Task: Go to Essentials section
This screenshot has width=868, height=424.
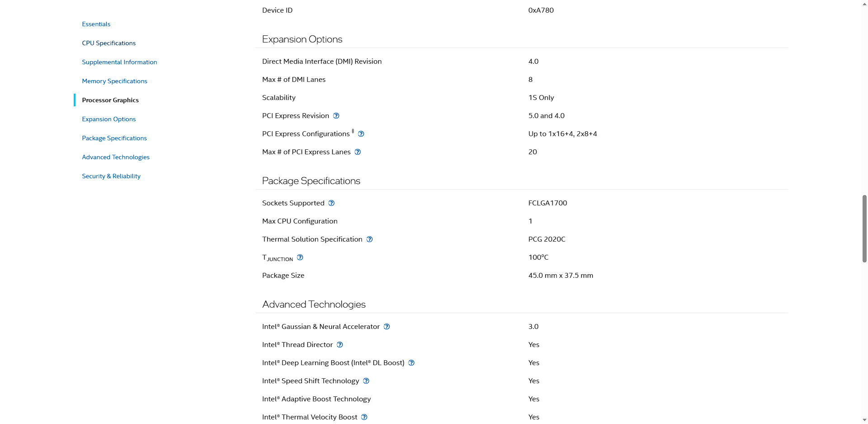Action: coord(96,24)
